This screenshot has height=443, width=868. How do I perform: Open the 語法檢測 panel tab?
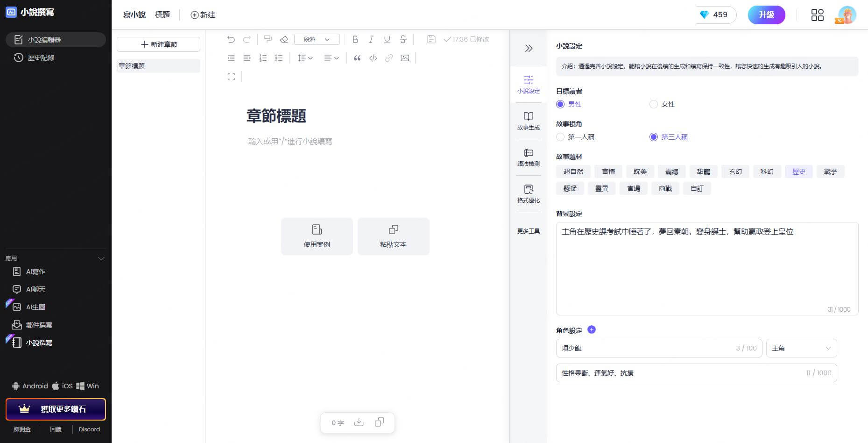pos(529,157)
